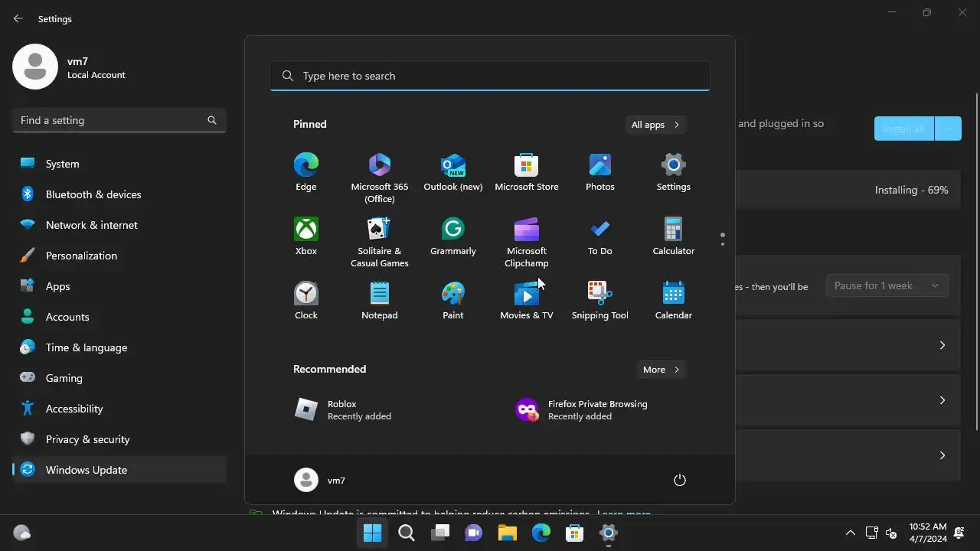Open vm7 Local Account profile in Settings
This screenshot has height=551, width=980.
[x=70, y=67]
